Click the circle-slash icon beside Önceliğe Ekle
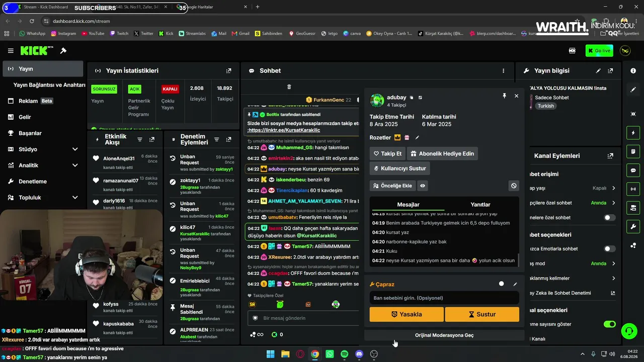Viewport: 644px width, 362px height. click(x=514, y=186)
